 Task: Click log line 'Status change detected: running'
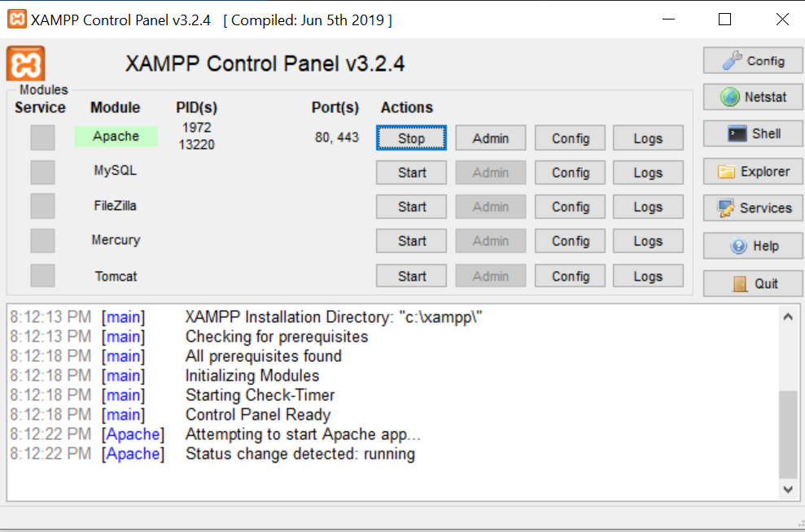[x=300, y=454]
